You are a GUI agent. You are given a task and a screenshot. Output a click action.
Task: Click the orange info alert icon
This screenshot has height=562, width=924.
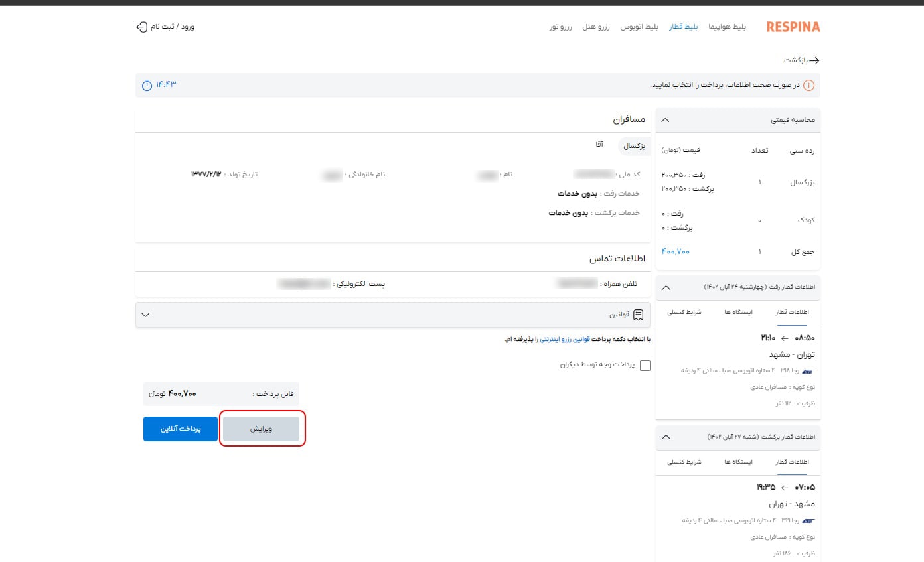809,86
